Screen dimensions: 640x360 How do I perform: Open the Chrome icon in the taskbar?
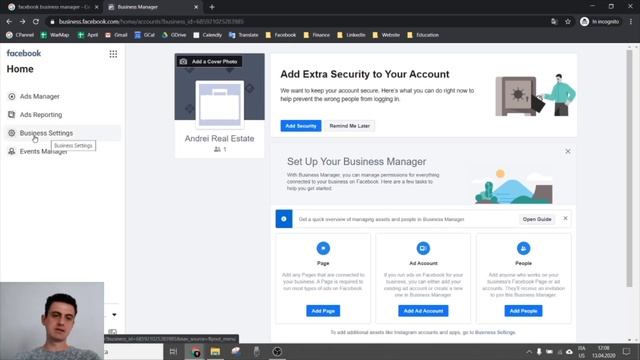tap(196, 351)
